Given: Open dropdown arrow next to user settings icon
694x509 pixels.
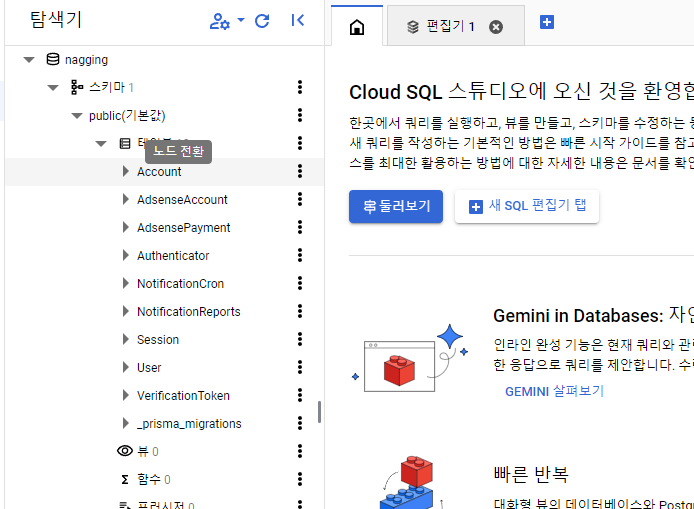Looking at the screenshot, I should coord(241,20).
